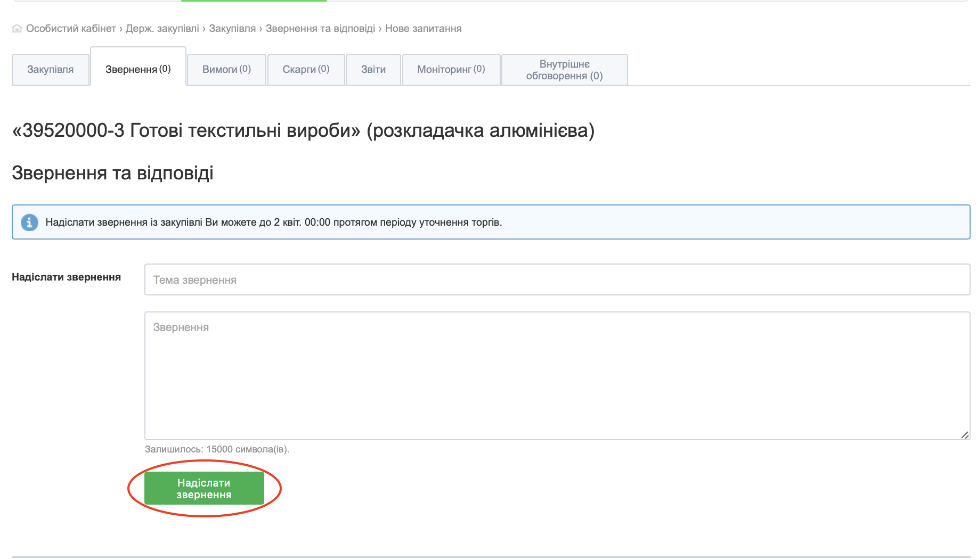Click the home icon in the breadcrumb
The width and height of the screenshot is (977, 560).
(x=17, y=29)
